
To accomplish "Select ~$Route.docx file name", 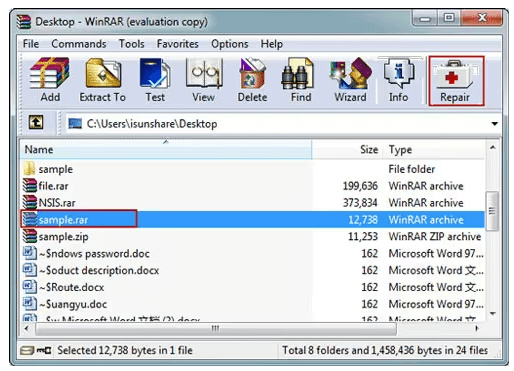I will 72,287.
